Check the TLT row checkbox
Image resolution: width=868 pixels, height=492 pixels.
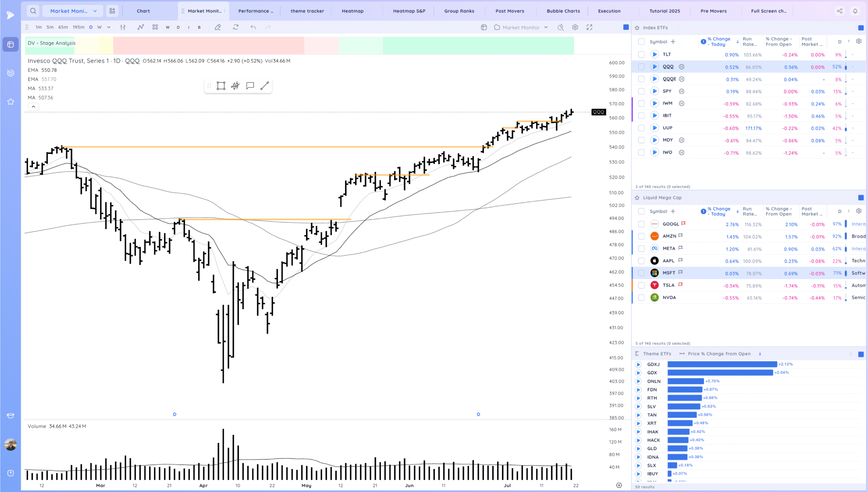click(x=641, y=54)
